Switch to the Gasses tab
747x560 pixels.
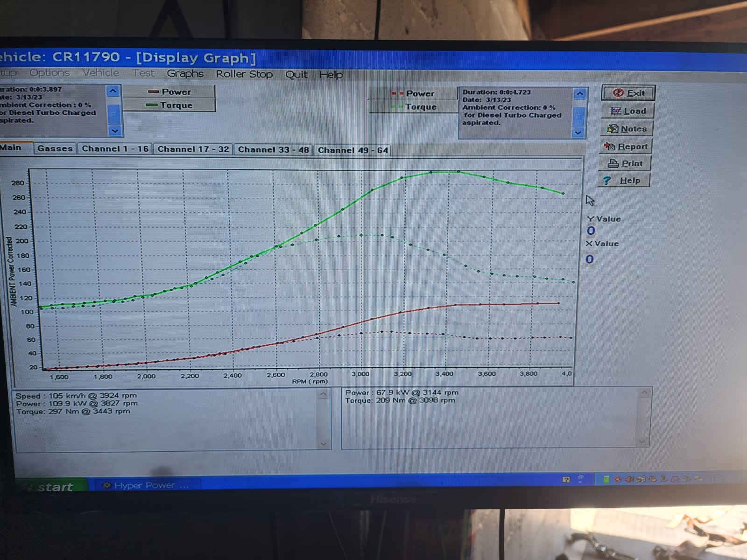point(55,148)
